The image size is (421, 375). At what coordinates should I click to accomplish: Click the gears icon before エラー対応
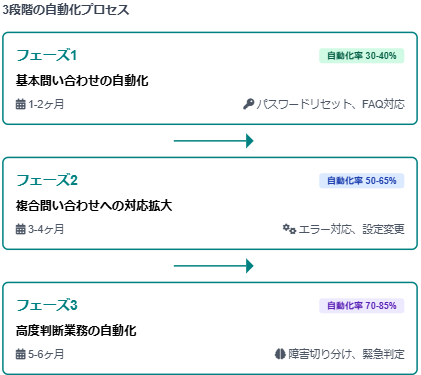(289, 229)
